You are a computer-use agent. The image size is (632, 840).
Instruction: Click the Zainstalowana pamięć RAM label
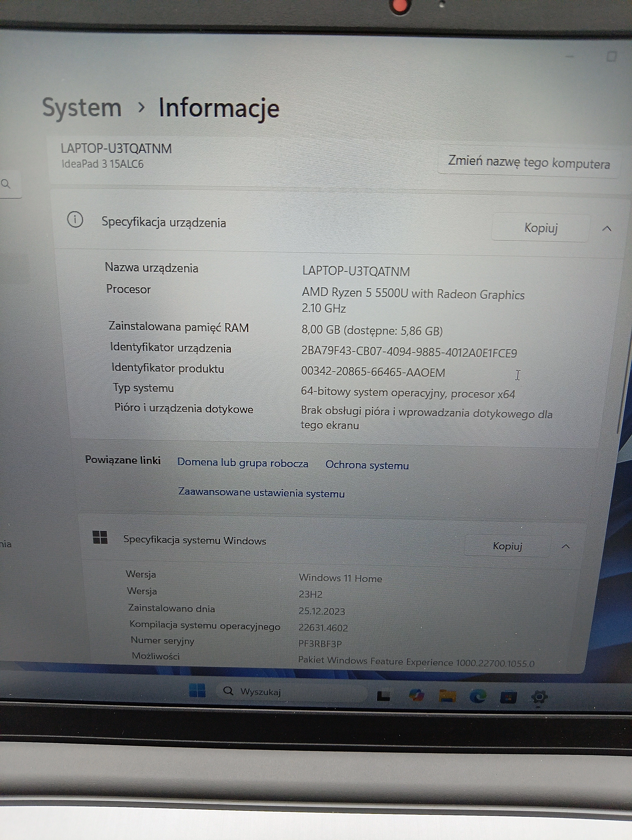179,327
